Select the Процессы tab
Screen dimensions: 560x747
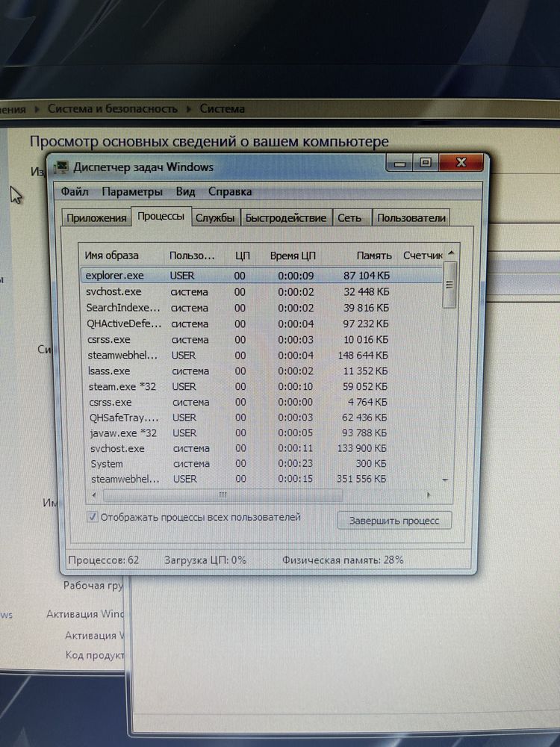[161, 217]
